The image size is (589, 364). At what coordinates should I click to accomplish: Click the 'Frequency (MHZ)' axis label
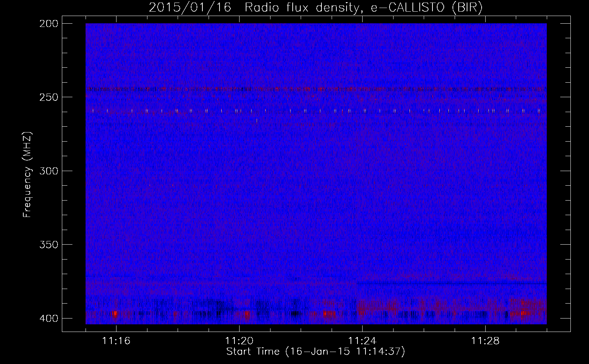pyautogui.click(x=27, y=174)
